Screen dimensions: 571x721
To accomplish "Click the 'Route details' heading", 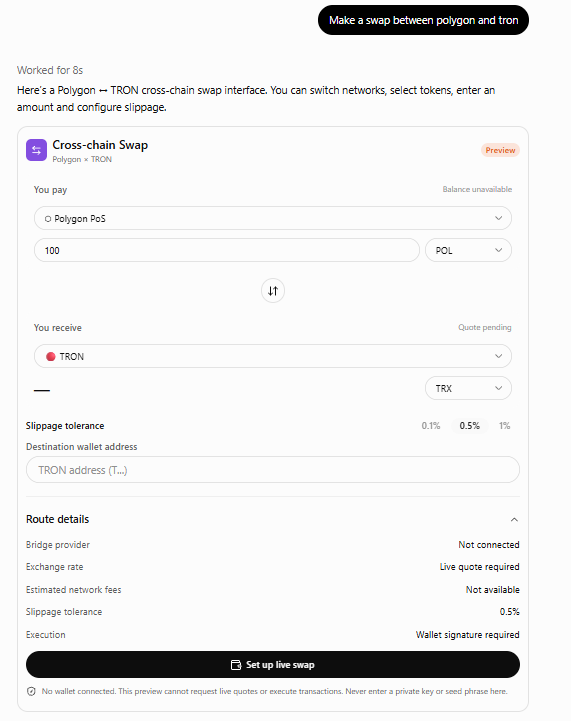I will (57, 519).
